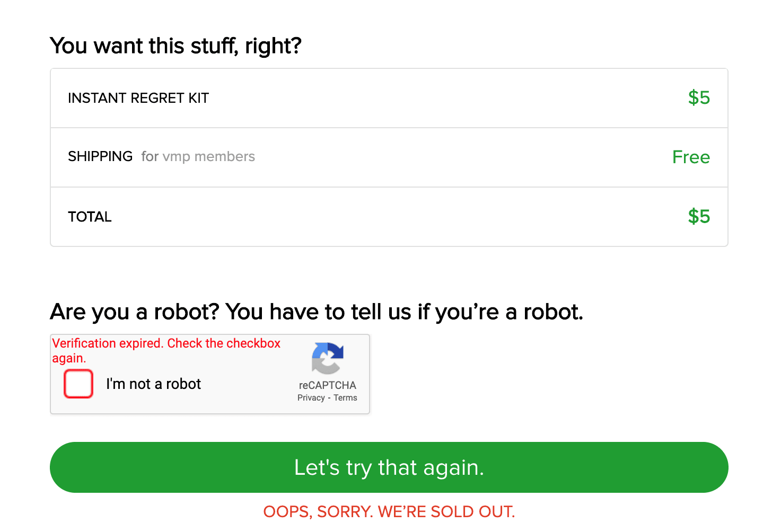Click the "I'm not a robot" label

153,384
